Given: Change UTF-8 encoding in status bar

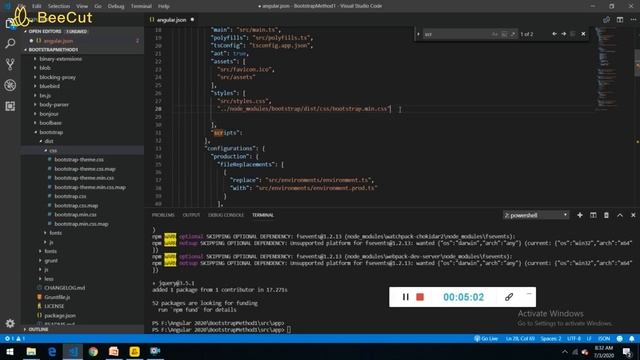Looking at the screenshot, I should [574, 339].
